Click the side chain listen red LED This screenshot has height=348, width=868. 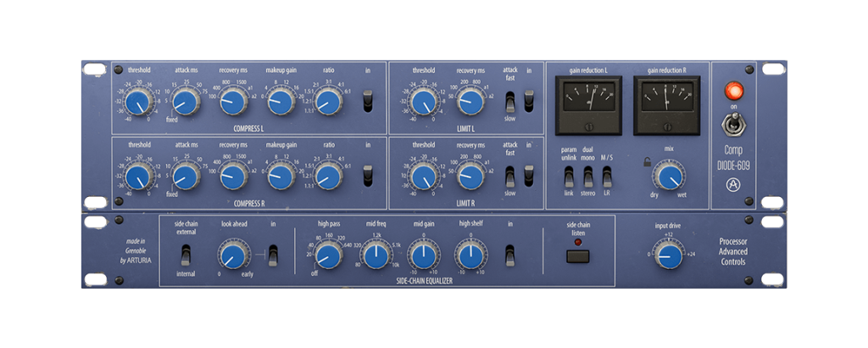578,242
